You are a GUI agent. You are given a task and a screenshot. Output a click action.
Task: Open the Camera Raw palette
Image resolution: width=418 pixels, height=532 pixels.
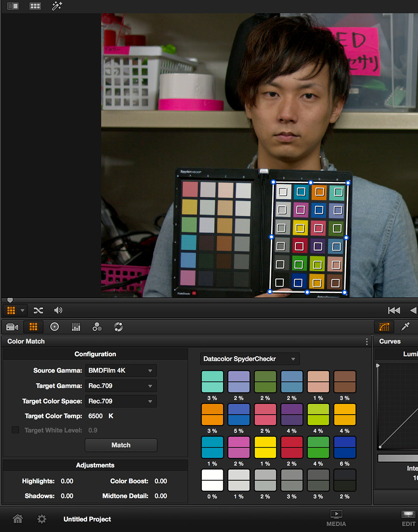pyautogui.click(x=12, y=327)
